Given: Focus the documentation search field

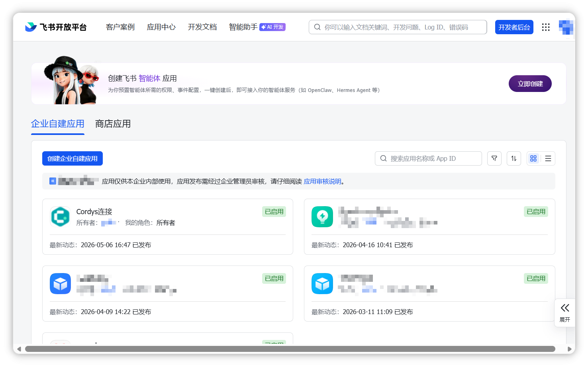Looking at the screenshot, I should [x=398, y=27].
